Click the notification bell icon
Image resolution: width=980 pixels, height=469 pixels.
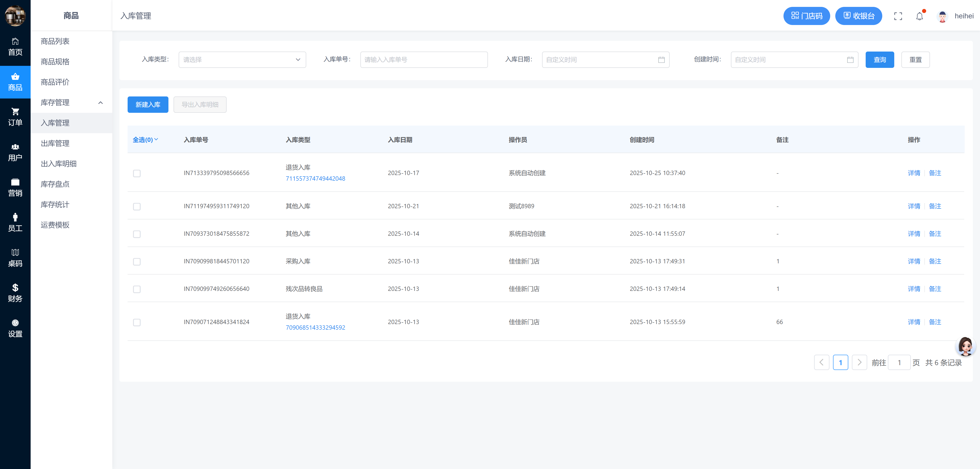click(x=920, y=16)
